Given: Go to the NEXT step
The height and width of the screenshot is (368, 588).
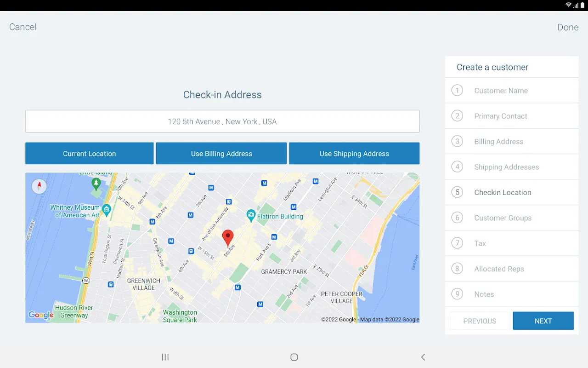Looking at the screenshot, I should click(543, 321).
